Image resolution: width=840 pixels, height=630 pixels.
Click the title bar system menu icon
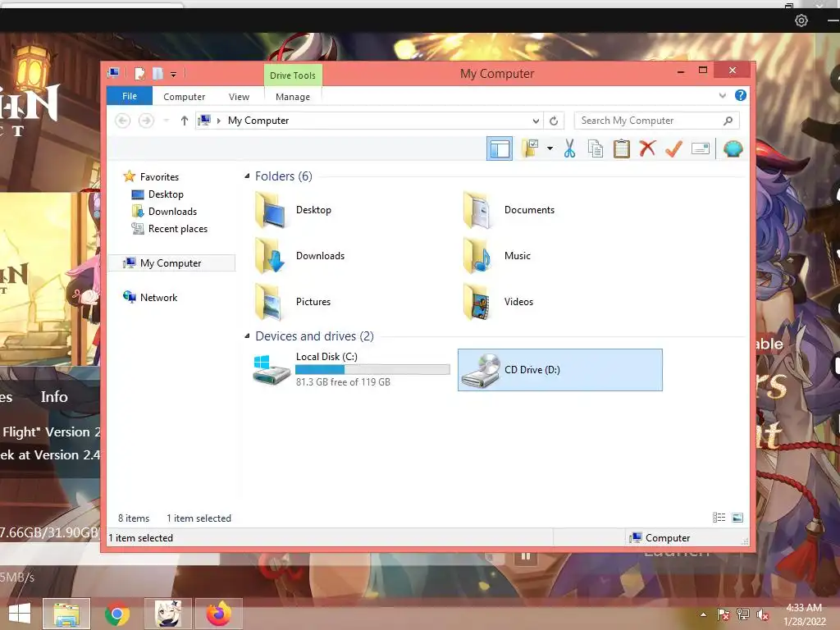tap(113, 73)
